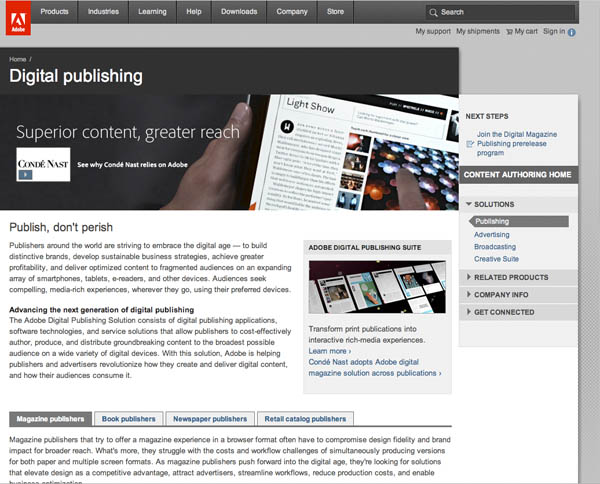
Task: Expand the Company Info section
Action: tap(471, 295)
